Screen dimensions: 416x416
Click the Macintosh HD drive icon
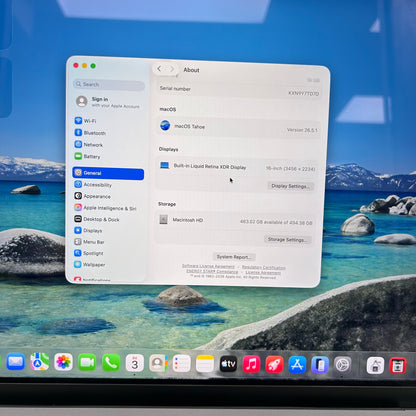(x=163, y=219)
